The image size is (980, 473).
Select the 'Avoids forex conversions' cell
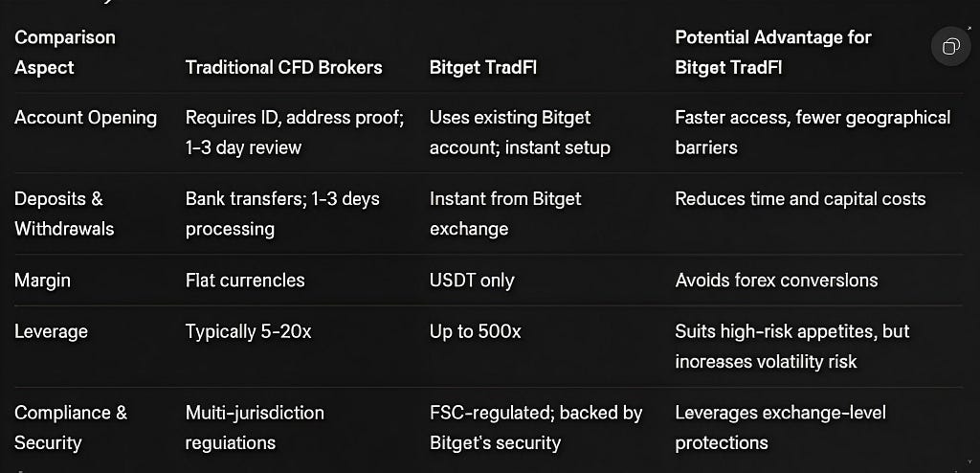coord(777,281)
